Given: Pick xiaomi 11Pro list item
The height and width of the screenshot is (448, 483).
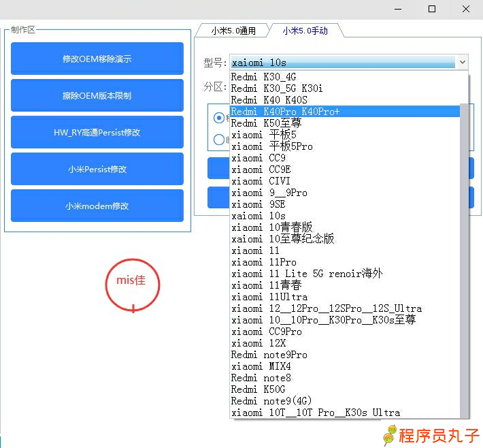Looking at the screenshot, I should (x=345, y=262).
